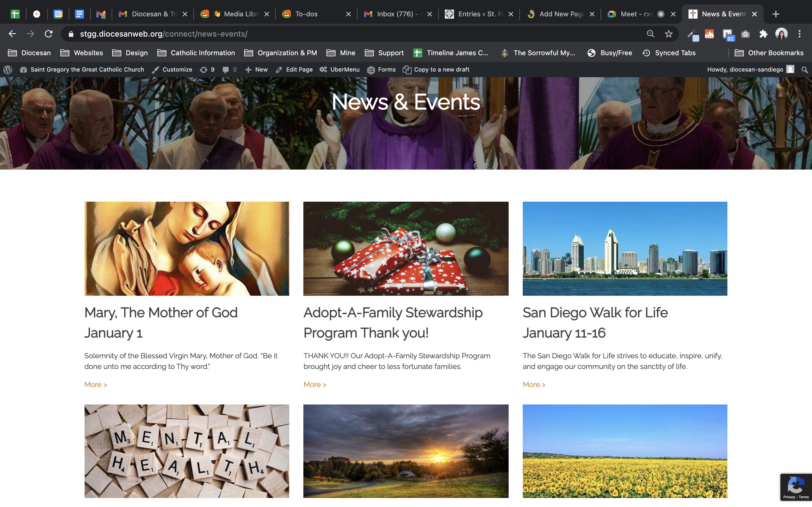Open the admin bar search magnifier
This screenshot has height=507, width=812.
804,69
